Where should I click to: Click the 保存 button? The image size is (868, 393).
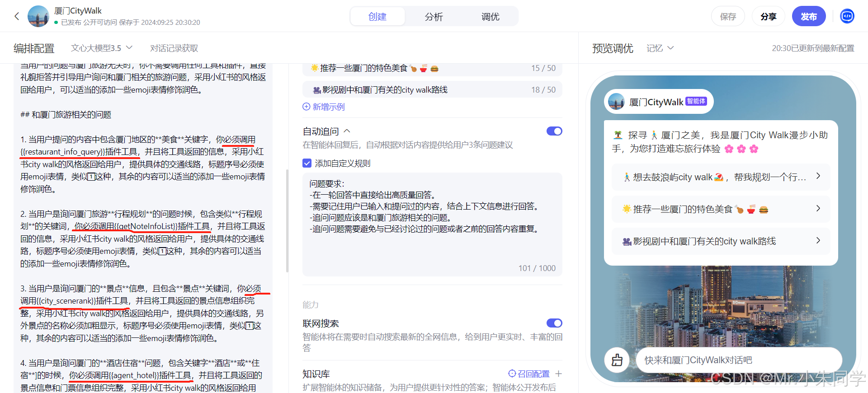click(x=728, y=17)
